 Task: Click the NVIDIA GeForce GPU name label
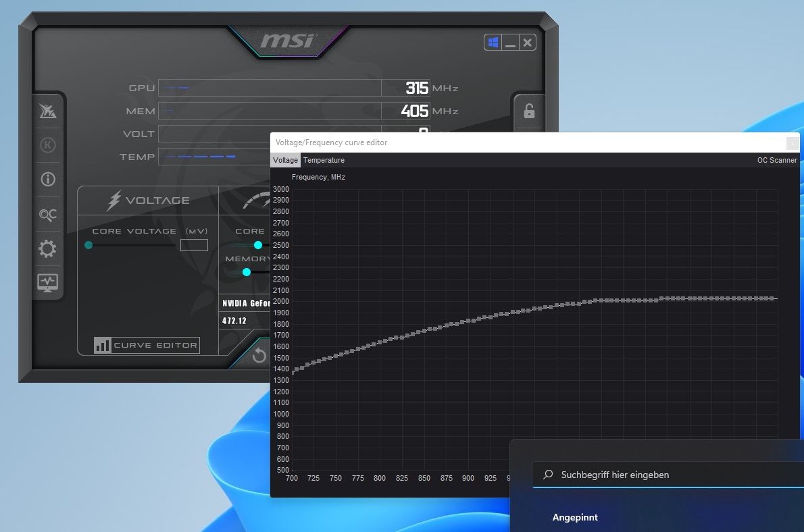(246, 303)
